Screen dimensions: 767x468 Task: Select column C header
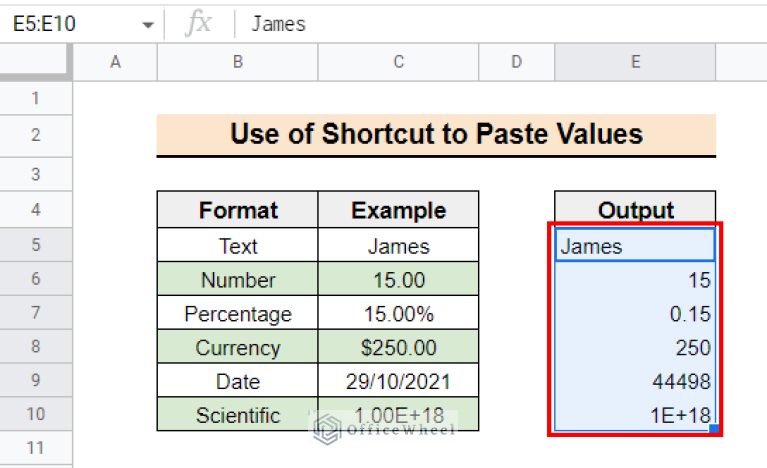click(398, 62)
